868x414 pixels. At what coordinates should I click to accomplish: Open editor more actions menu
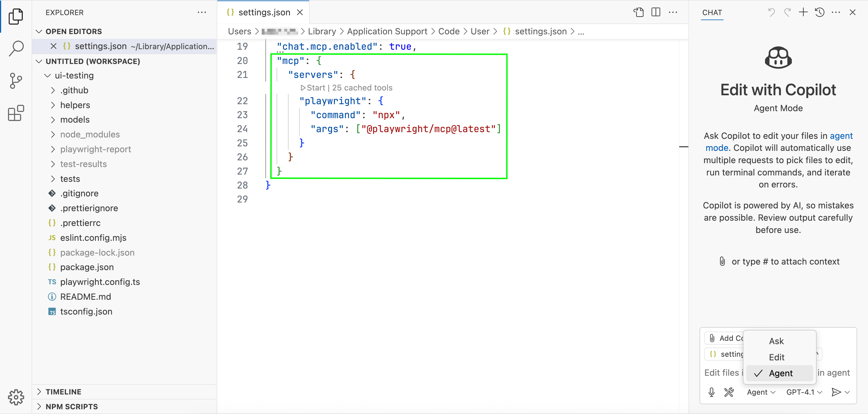tap(673, 13)
